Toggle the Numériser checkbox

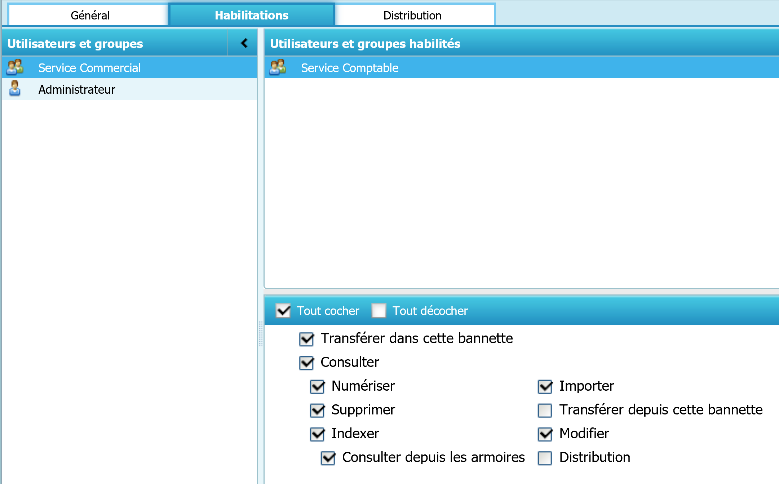[318, 387]
